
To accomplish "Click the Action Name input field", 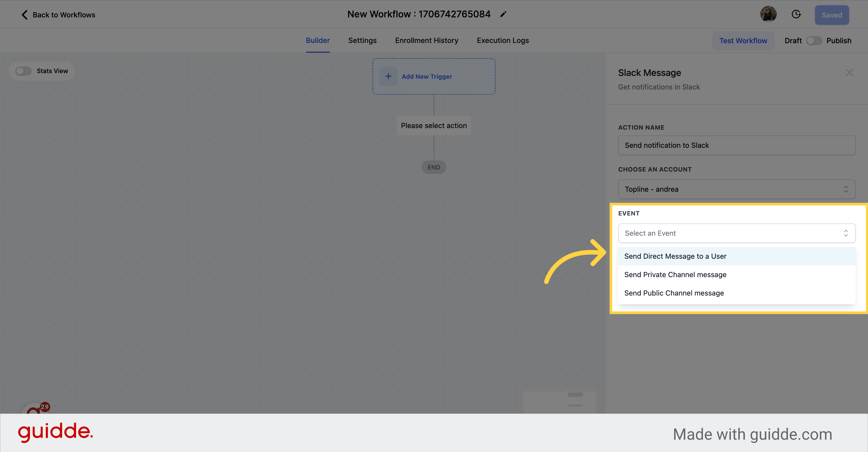I will 736,145.
